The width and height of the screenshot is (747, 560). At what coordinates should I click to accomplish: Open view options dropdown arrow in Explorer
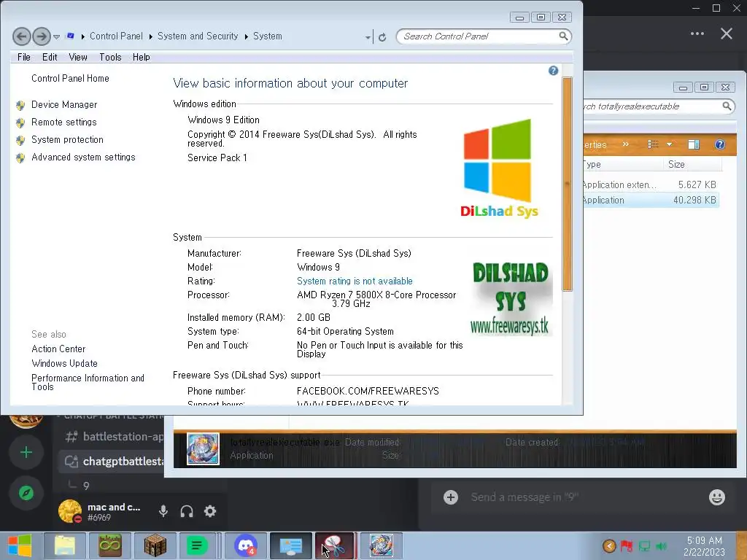point(670,144)
